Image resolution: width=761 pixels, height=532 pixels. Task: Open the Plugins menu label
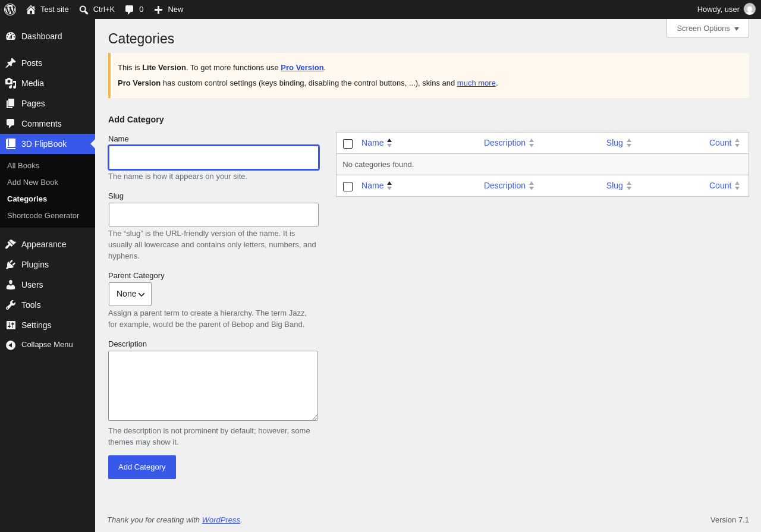click(35, 265)
